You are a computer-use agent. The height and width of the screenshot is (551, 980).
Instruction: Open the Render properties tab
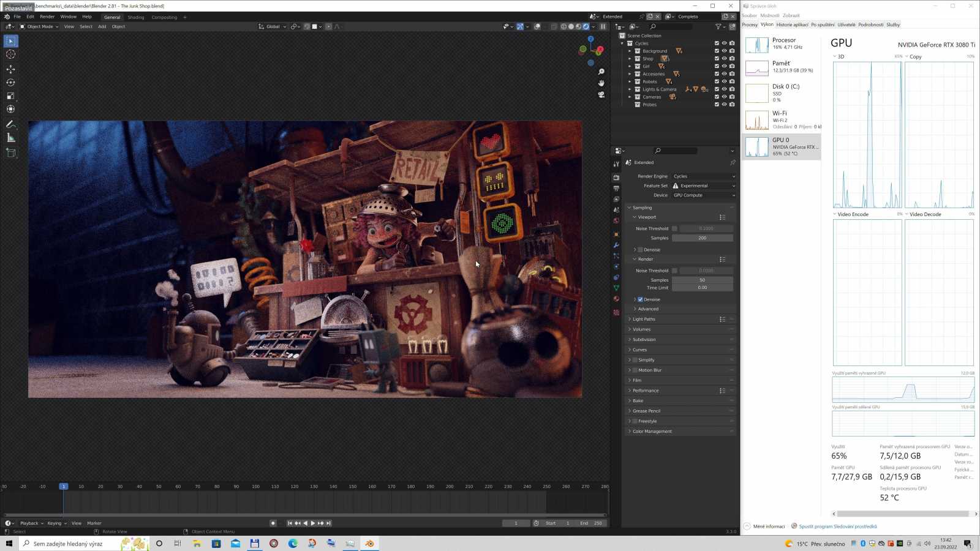pos(616,178)
